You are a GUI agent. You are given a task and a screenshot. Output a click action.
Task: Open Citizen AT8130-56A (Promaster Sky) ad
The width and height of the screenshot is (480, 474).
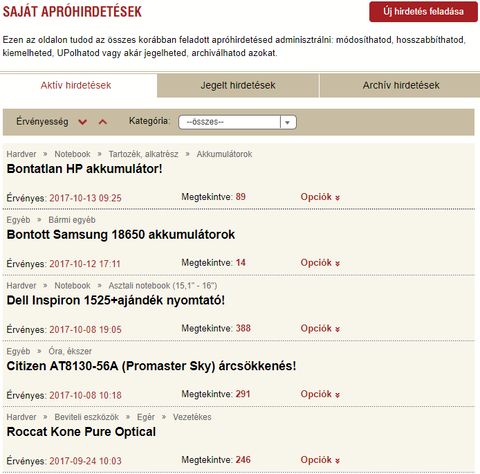click(151, 366)
